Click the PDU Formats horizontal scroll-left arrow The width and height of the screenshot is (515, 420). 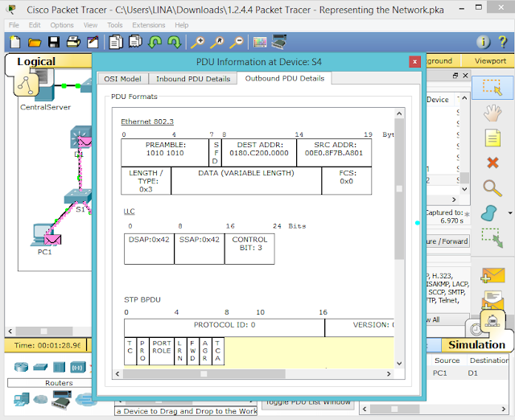click(x=117, y=373)
